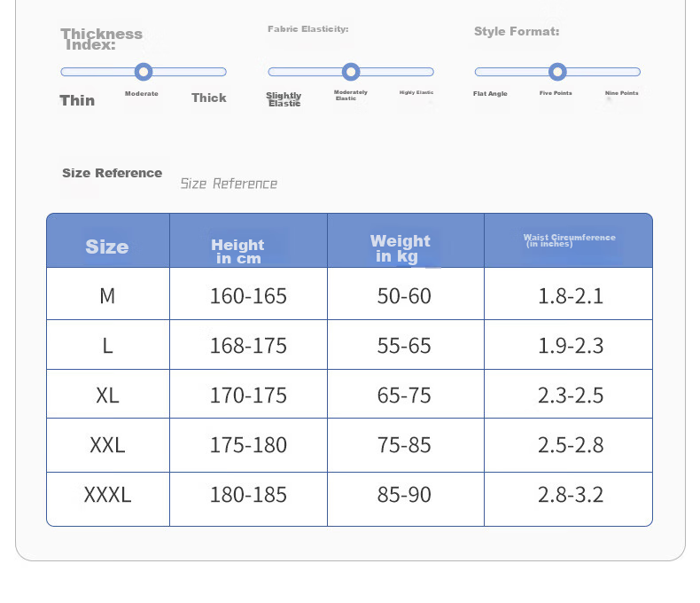This screenshot has height=603, width=700.
Task: Select the 'M' size cell
Action: 107,295
